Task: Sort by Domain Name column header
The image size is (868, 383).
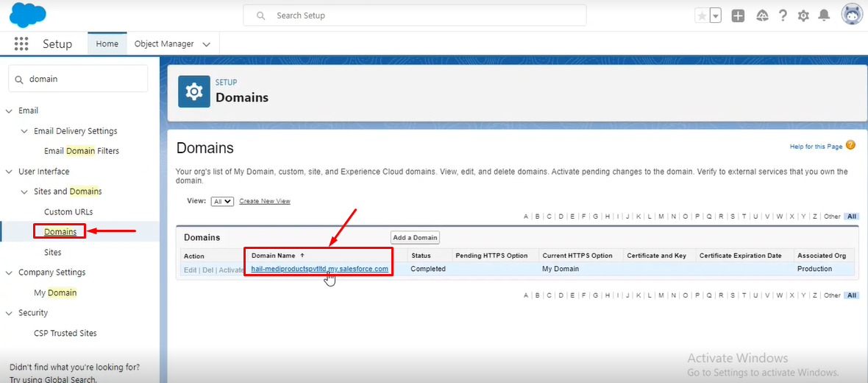Action: (x=274, y=256)
